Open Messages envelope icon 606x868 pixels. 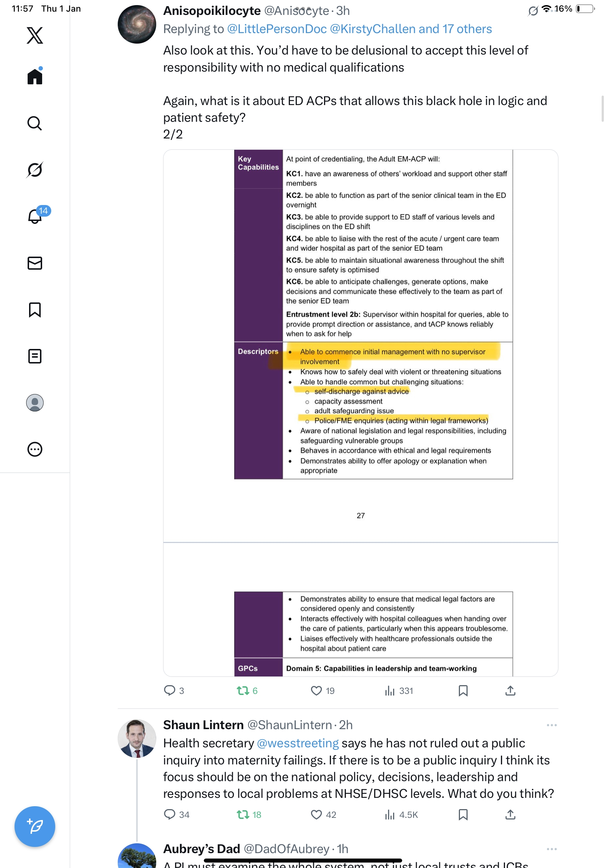point(35,263)
